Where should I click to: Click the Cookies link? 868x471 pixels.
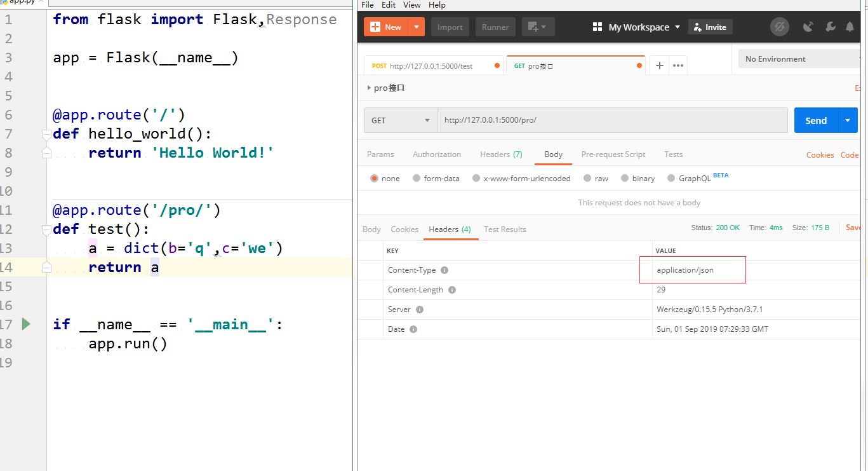click(820, 155)
